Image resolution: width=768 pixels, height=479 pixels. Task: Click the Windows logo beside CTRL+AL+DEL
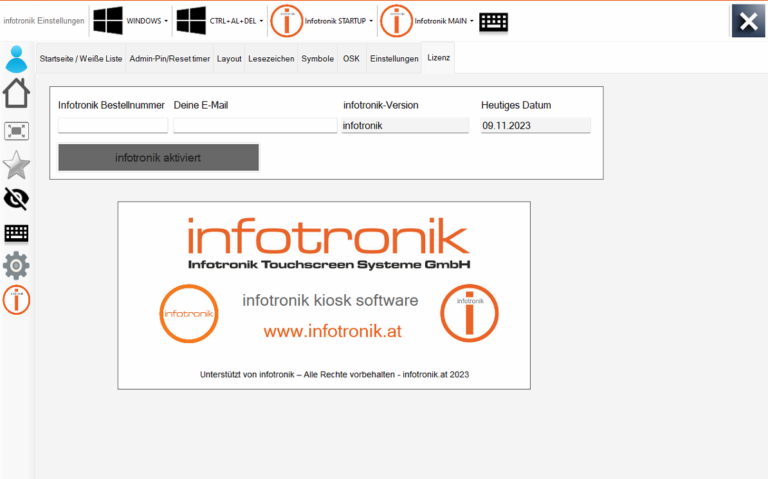tap(191, 21)
